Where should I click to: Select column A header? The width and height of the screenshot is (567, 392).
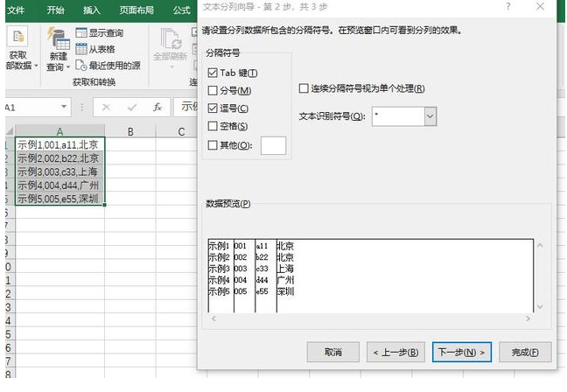59,131
